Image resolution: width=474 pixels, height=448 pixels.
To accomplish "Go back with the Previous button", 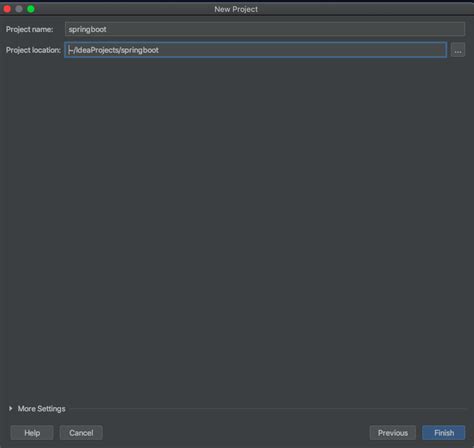I will click(393, 433).
